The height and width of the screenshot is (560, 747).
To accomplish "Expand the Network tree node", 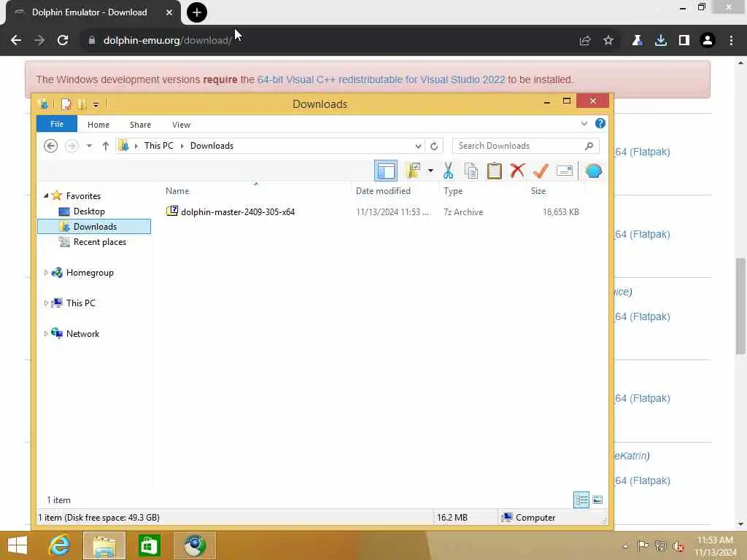I will click(46, 334).
